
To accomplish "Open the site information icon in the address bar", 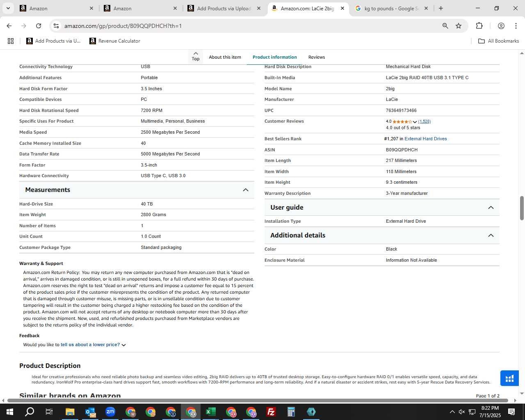I will (x=56, y=26).
